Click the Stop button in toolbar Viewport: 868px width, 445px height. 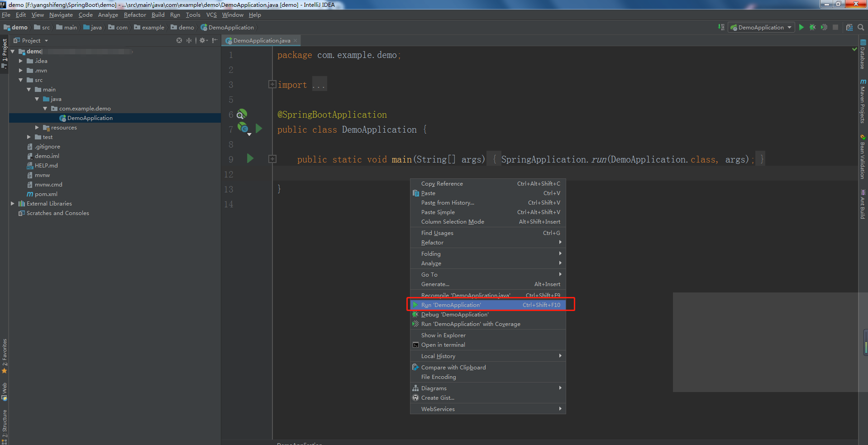pyautogui.click(x=835, y=27)
